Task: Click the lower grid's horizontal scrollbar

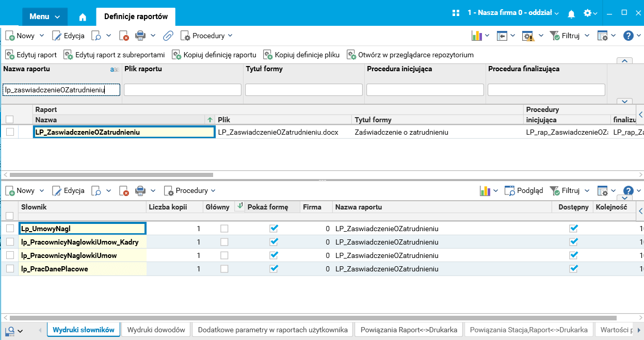Action: (x=310, y=318)
